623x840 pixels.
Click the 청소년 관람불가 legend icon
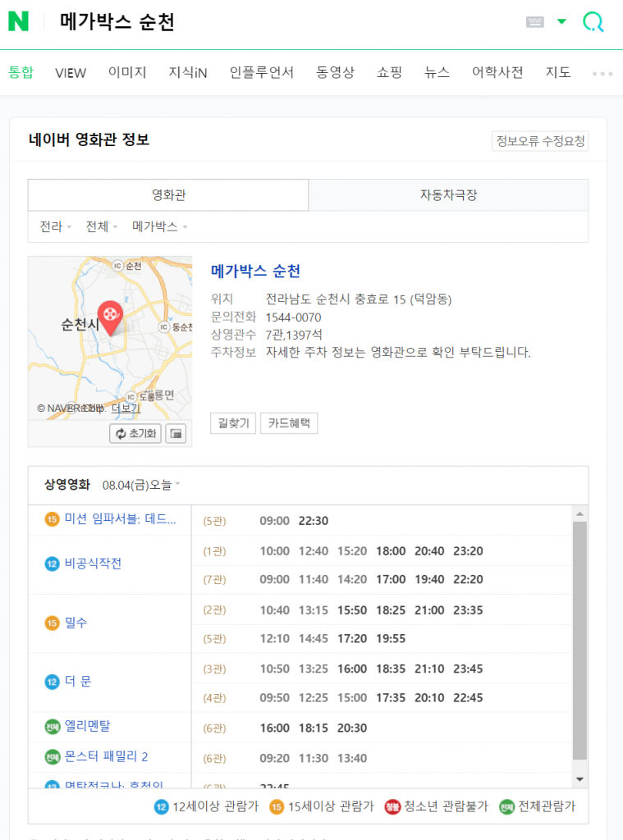(392, 807)
